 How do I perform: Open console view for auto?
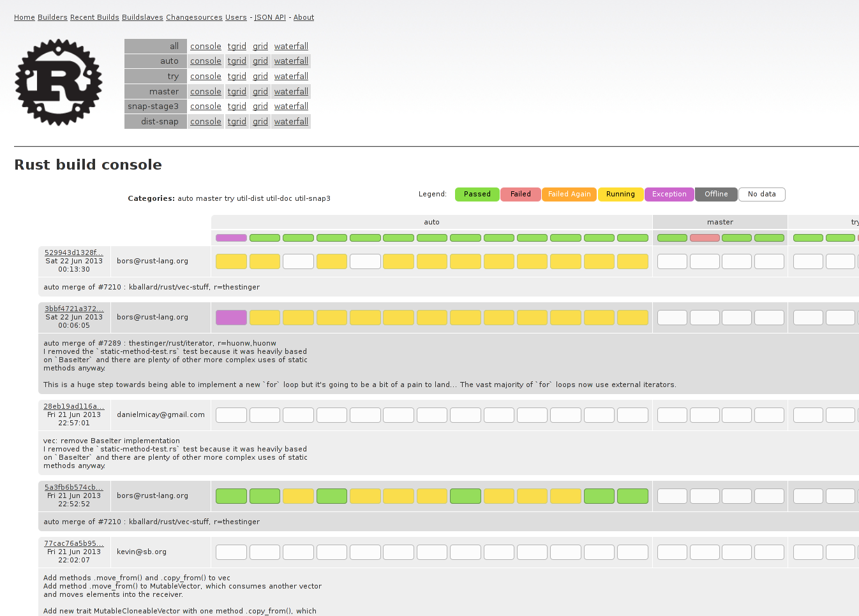coord(205,61)
